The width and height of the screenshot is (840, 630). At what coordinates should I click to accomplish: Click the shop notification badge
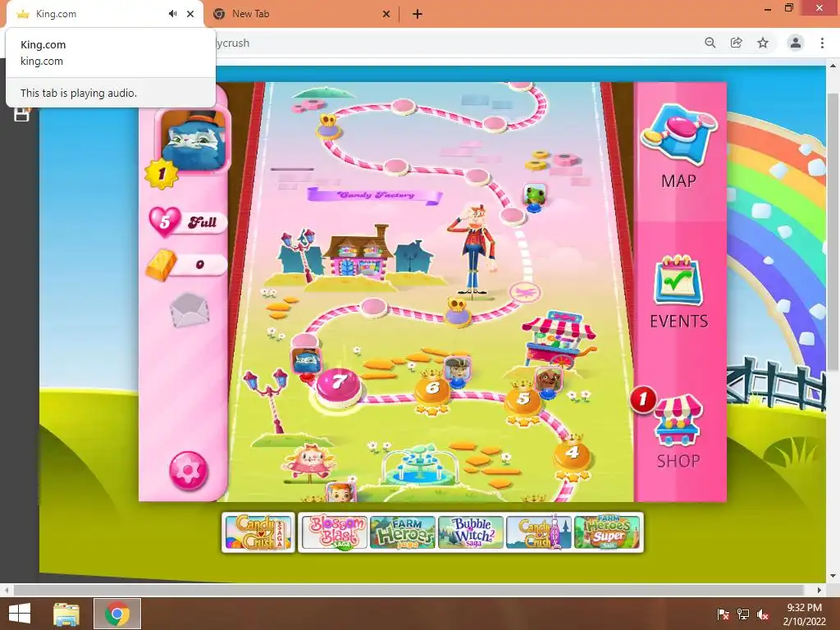pos(643,399)
